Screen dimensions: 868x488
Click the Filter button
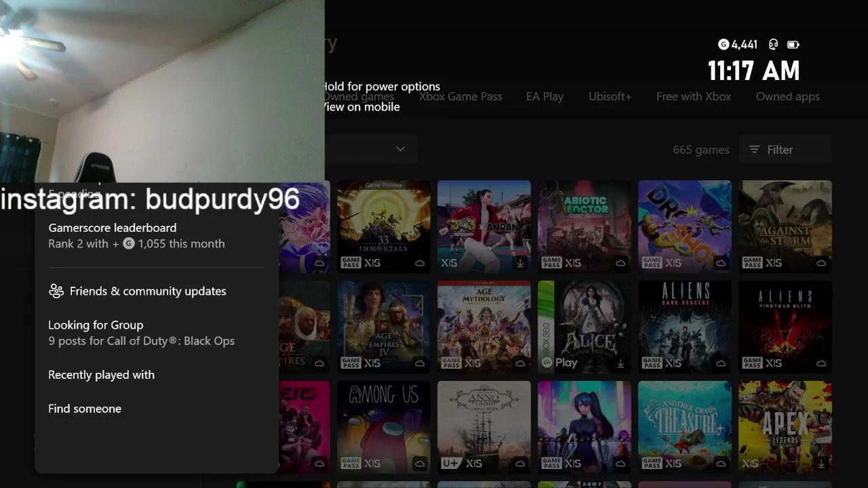click(x=786, y=150)
